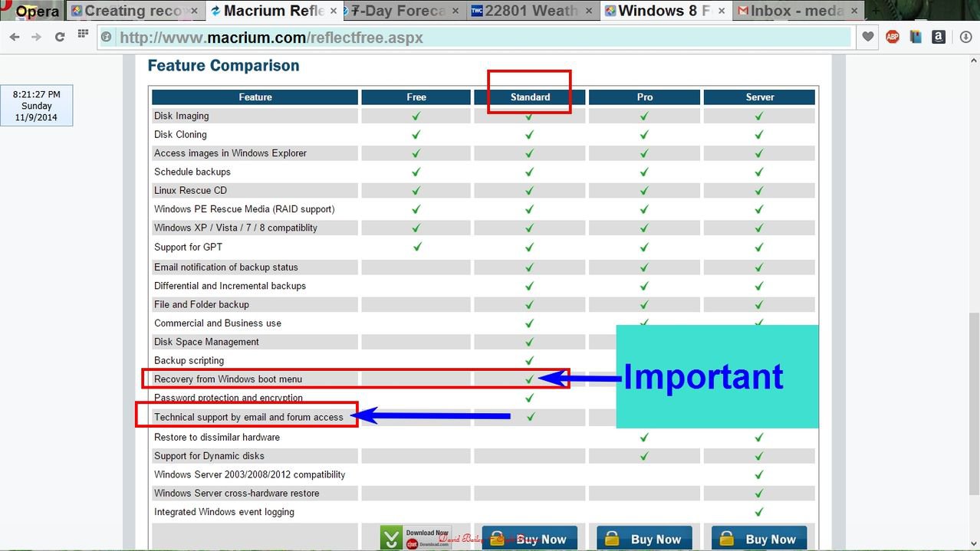
Task: Click the Disk Cloning row label
Action: pos(180,134)
